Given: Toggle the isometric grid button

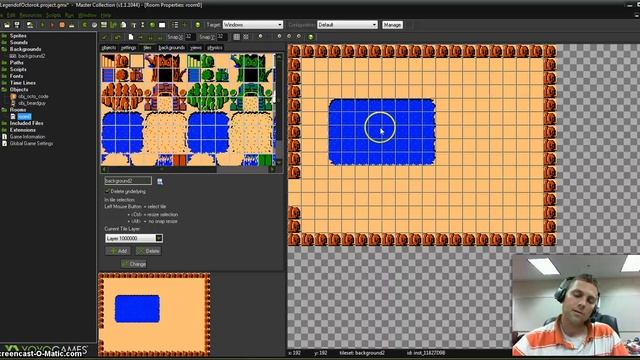Looking at the screenshot, I should [246, 37].
